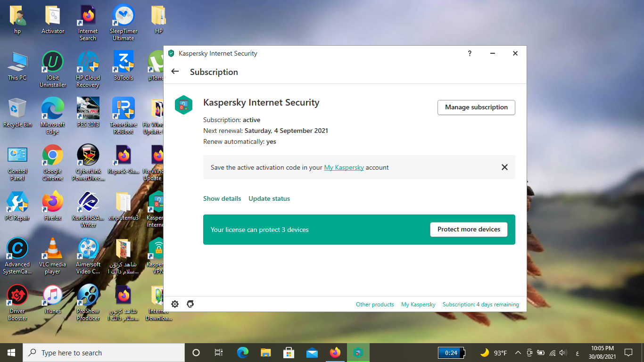Open volume speaker icon in tray

coord(563,353)
